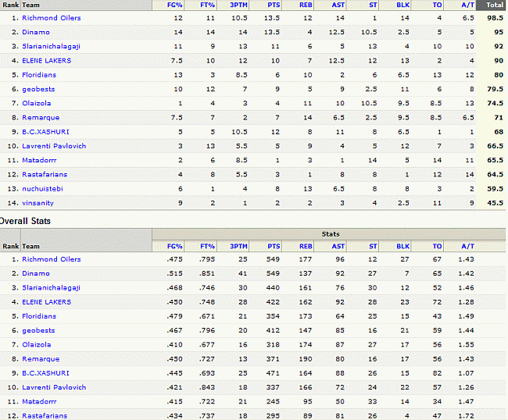Open geobests link in top rankings table
508x420 pixels.
(38, 89)
